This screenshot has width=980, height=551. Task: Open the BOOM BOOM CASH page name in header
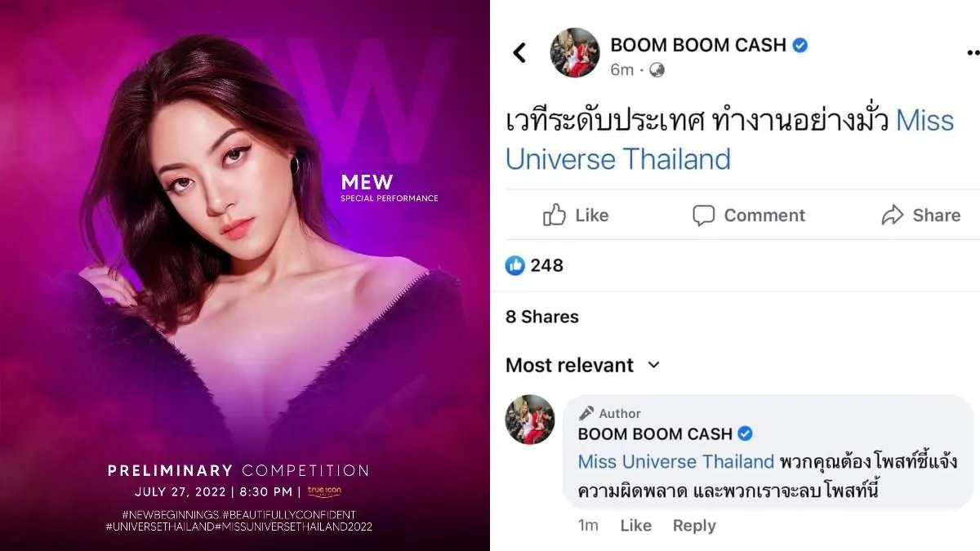[x=699, y=45]
